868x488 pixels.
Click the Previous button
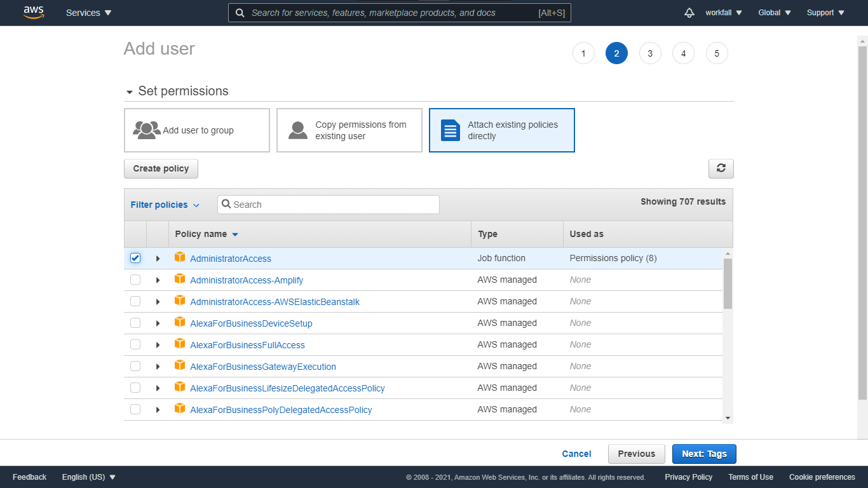pos(637,454)
